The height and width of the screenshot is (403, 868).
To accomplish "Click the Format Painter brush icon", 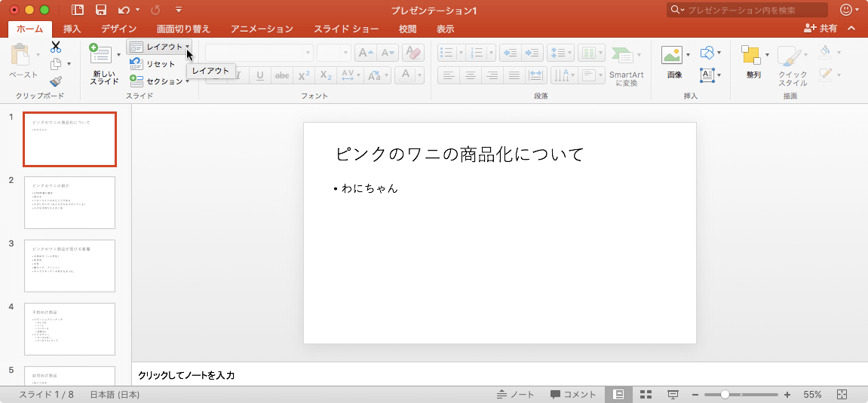I will (56, 81).
